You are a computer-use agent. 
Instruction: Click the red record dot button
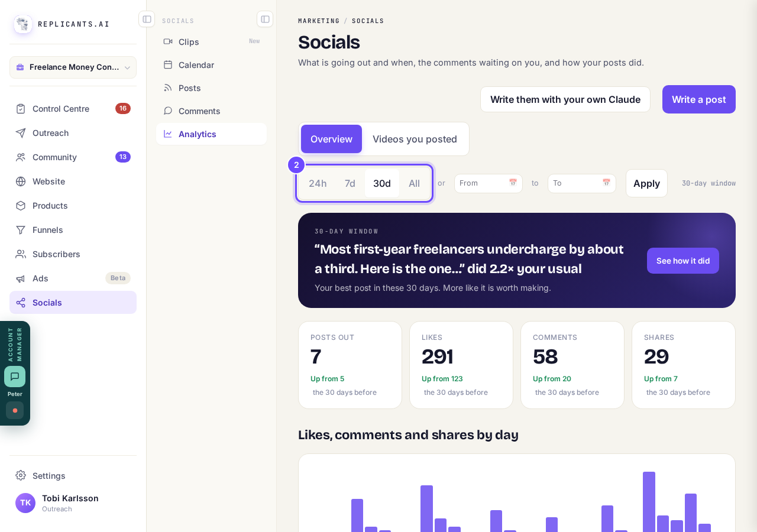point(15,410)
